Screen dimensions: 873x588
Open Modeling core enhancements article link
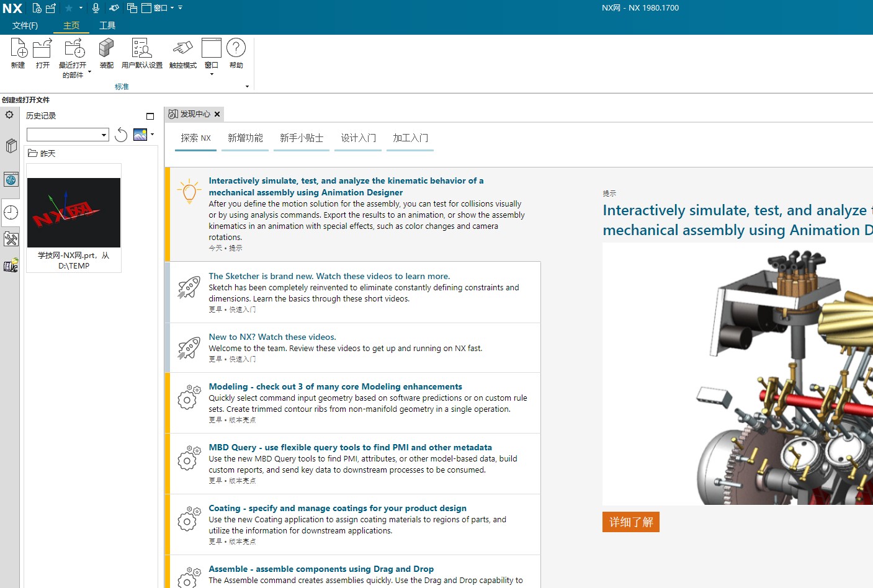click(336, 386)
